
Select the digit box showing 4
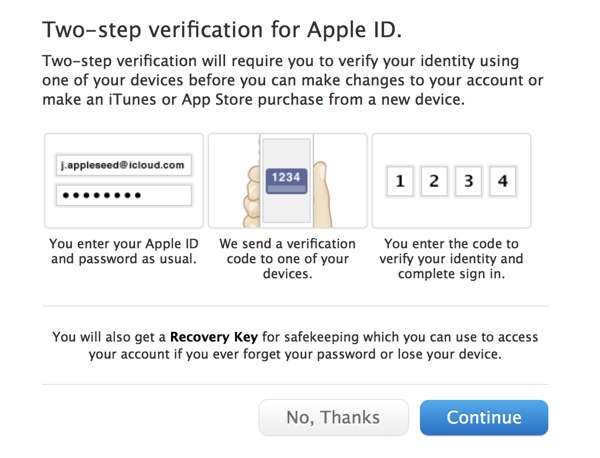pos(502,182)
